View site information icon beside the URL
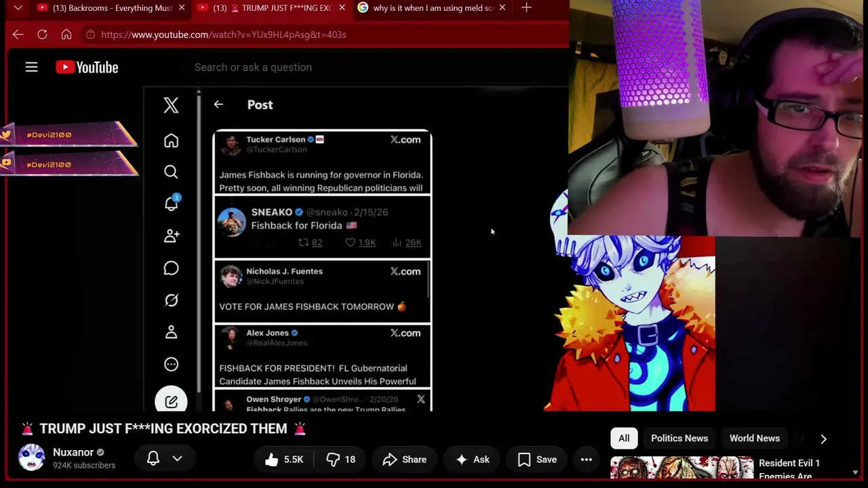 pos(90,35)
